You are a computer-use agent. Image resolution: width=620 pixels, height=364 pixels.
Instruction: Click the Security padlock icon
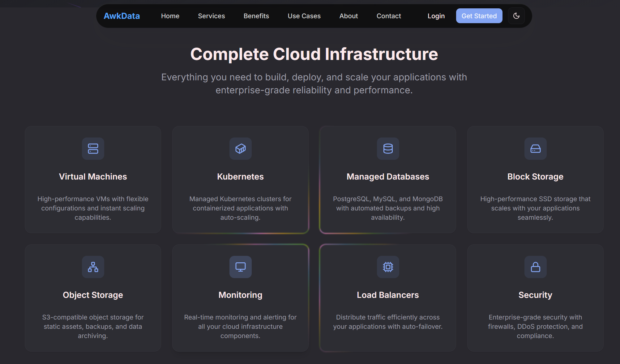click(535, 267)
